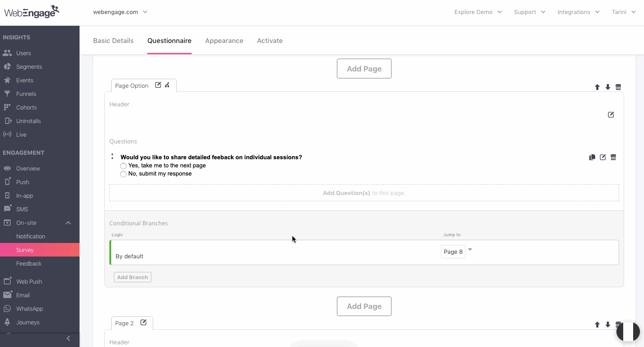Screen dimensions: 644x347
Task: Select 'Yes, take me to the next page'
Action: (x=123, y=166)
